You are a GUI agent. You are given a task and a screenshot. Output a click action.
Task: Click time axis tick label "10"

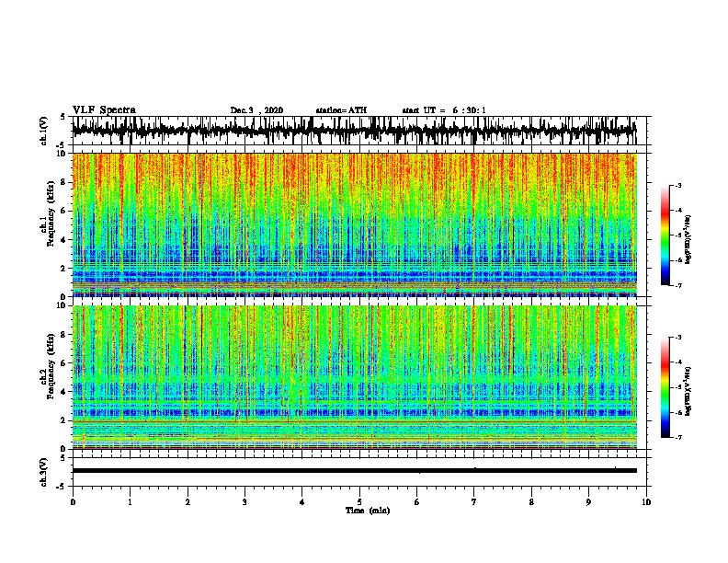click(646, 501)
